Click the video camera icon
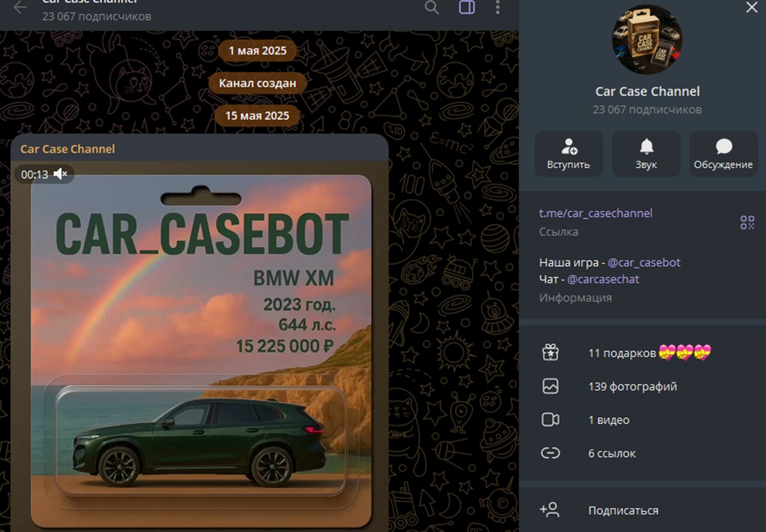This screenshot has width=766, height=532. pos(550,420)
